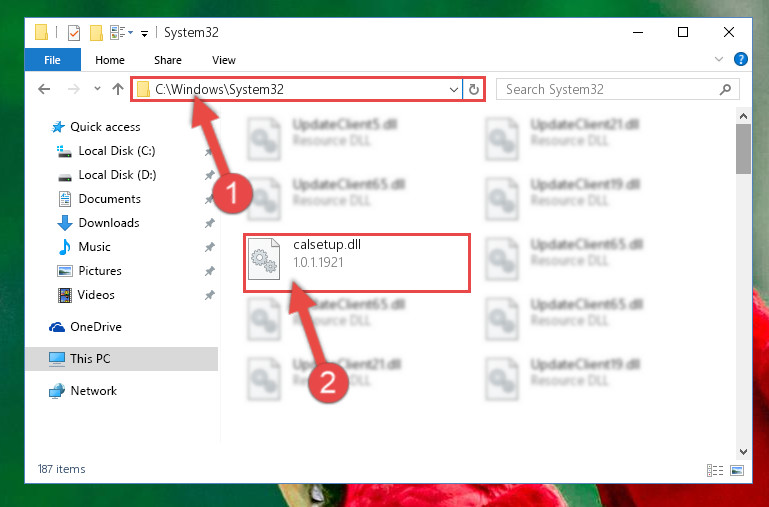The height and width of the screenshot is (507, 769).
Task: Expand the ribbon with the chevron
Action: coord(719,59)
